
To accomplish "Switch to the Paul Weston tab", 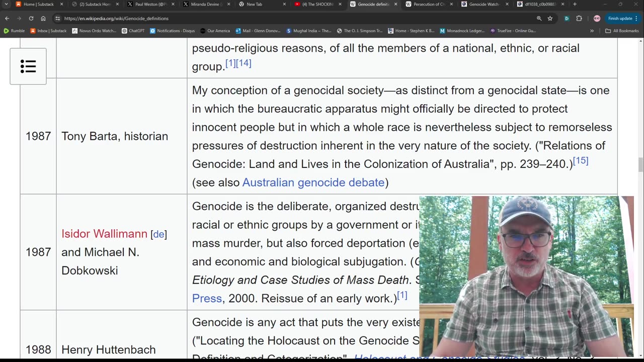I will (x=147, y=5).
